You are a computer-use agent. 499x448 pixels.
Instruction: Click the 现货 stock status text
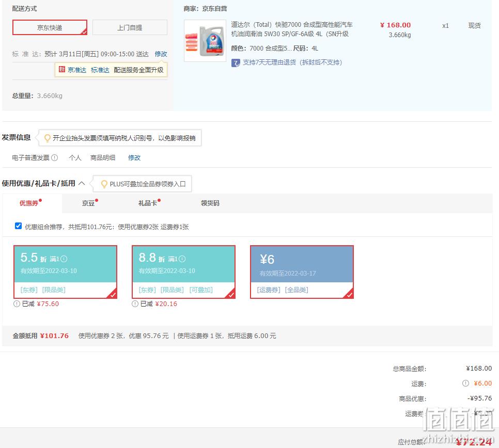(475, 25)
